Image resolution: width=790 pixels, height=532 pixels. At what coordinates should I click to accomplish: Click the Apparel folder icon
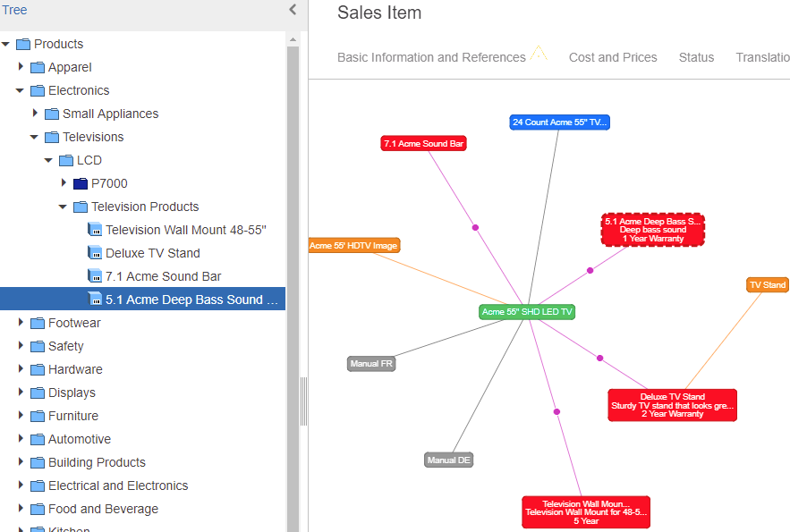coord(38,67)
